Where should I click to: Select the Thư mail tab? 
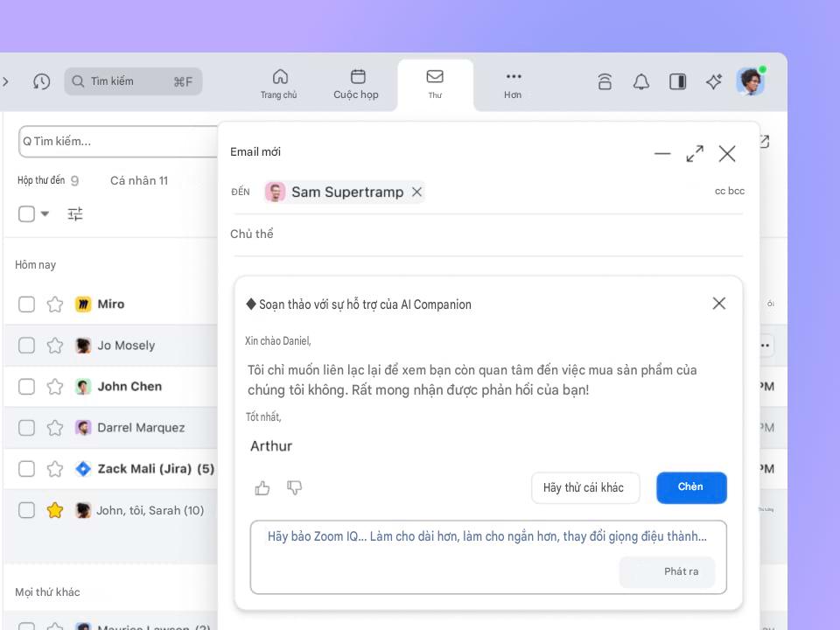coord(435,85)
